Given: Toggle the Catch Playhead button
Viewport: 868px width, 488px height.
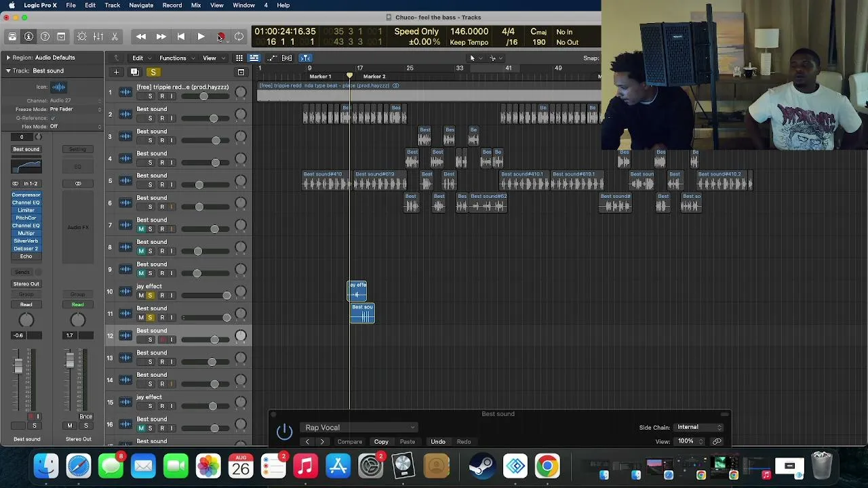Looking at the screenshot, I should click(x=305, y=58).
